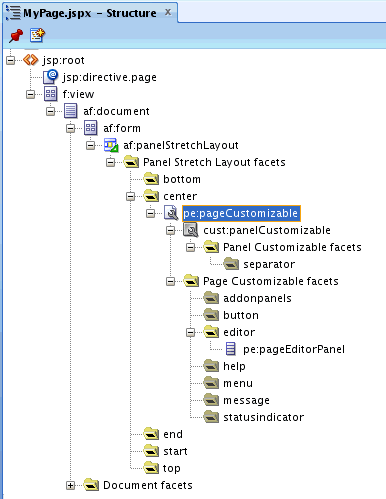
Task: Close the MyPage.jspx Structure tab
Action: pyautogui.click(x=168, y=12)
